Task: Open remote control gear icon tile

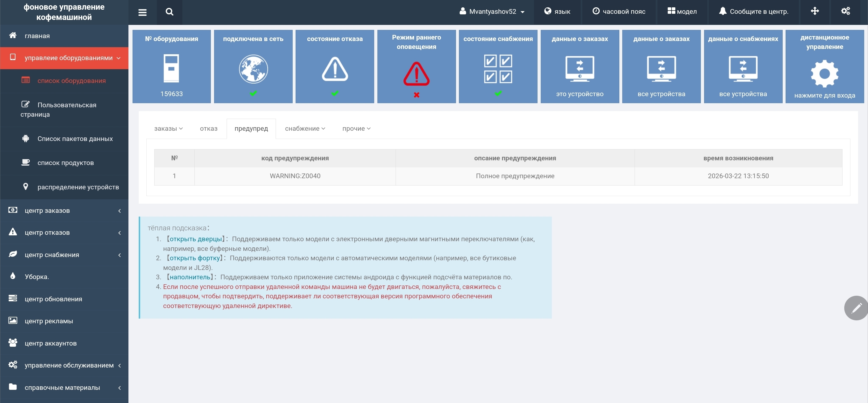Action: 824,74
